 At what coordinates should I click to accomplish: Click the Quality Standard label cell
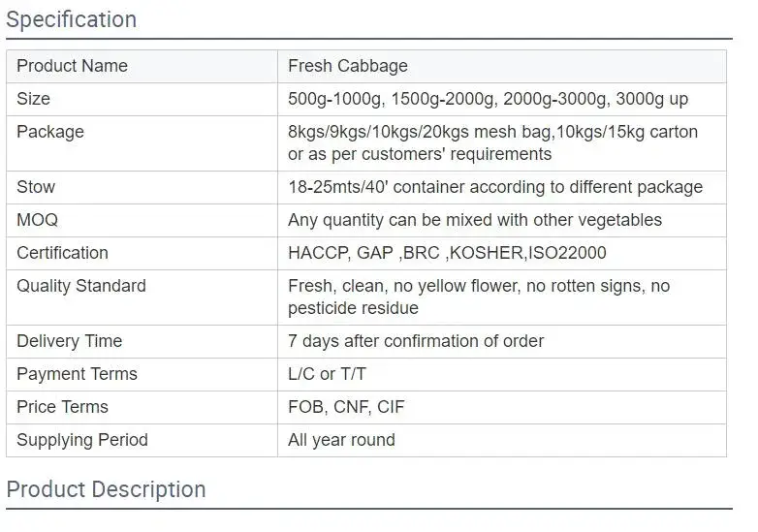click(x=142, y=297)
